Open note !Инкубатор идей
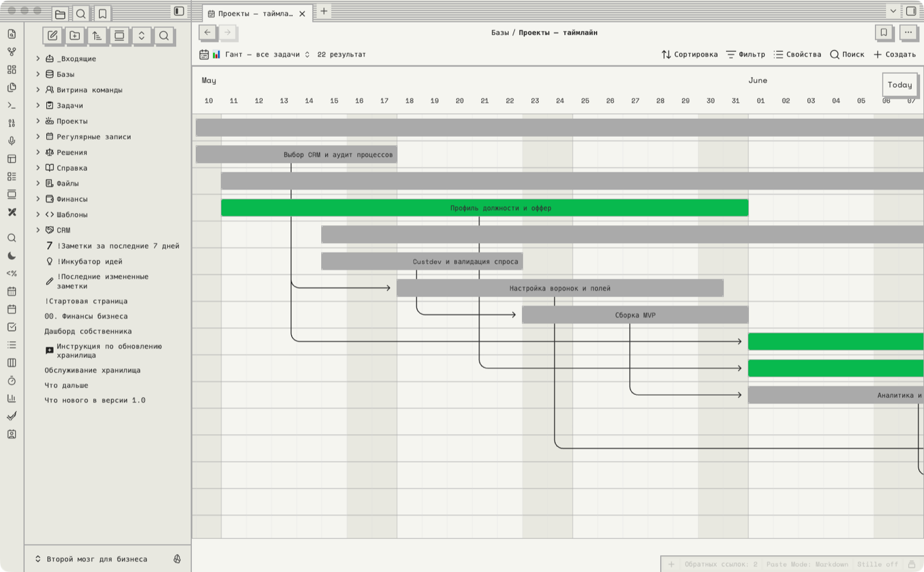This screenshot has height=572, width=924. coord(90,262)
